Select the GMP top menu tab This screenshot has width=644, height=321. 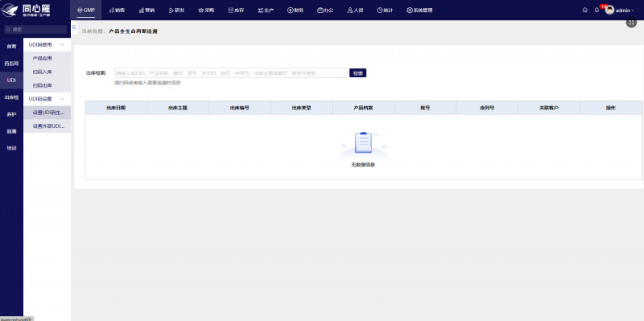click(x=86, y=10)
